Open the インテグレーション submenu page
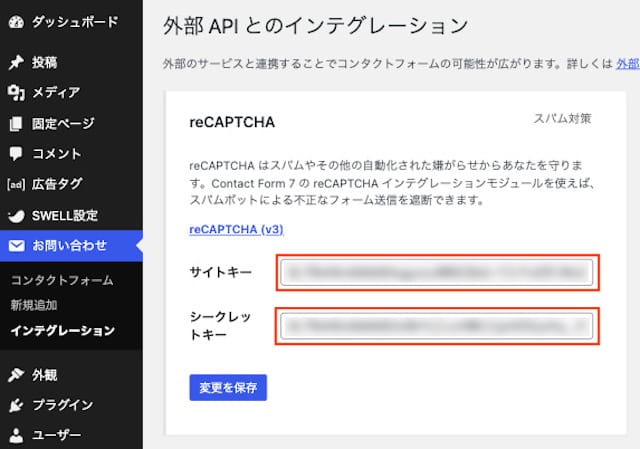640x449 pixels. (x=62, y=330)
